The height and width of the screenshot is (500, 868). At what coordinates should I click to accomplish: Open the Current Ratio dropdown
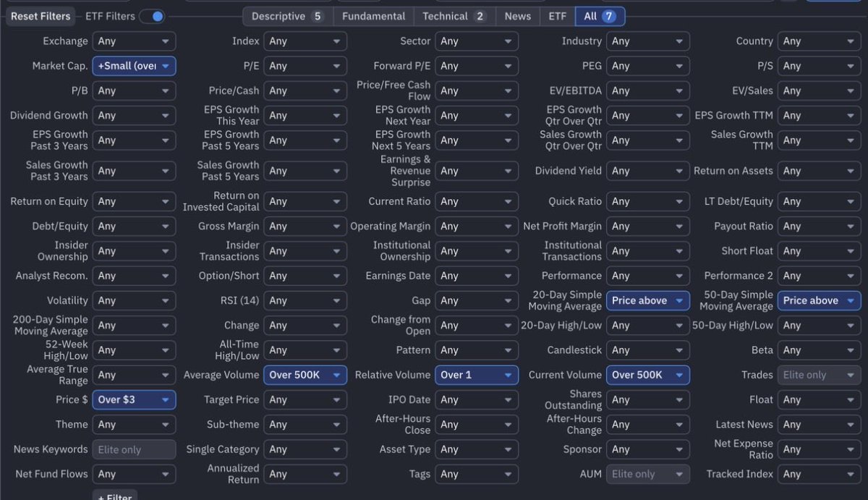[x=477, y=201]
